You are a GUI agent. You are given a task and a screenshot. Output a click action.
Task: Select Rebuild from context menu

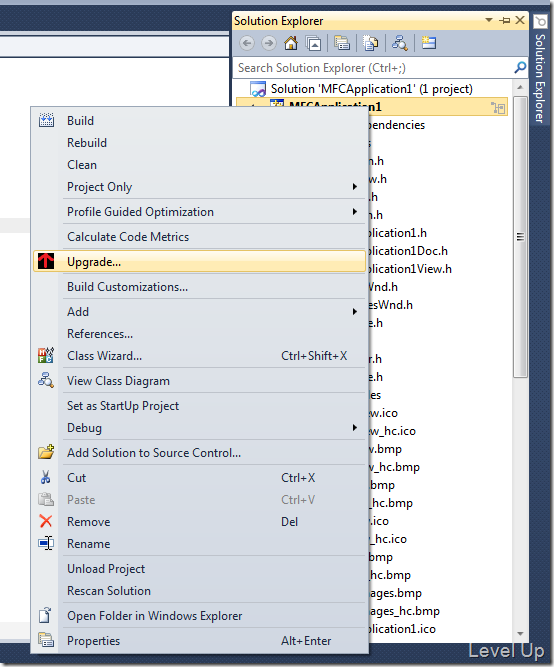(x=199, y=143)
